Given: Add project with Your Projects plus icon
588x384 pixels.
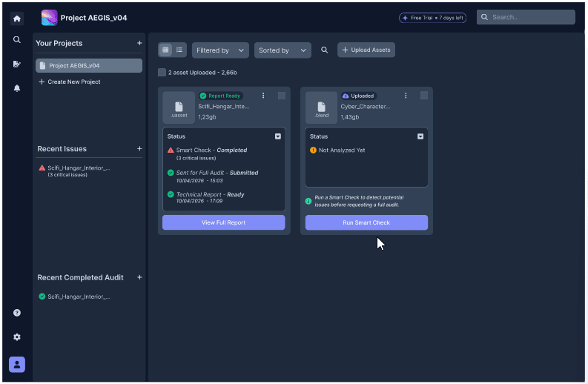Looking at the screenshot, I should 139,43.
